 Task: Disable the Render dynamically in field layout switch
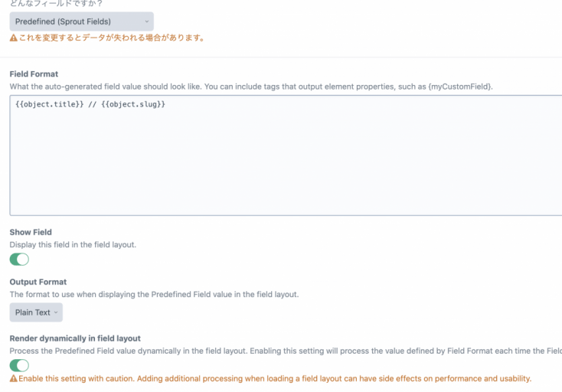click(19, 365)
